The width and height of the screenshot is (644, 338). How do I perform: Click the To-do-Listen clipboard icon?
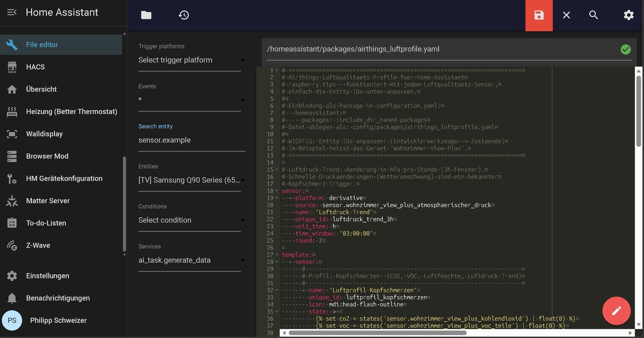[x=12, y=223]
